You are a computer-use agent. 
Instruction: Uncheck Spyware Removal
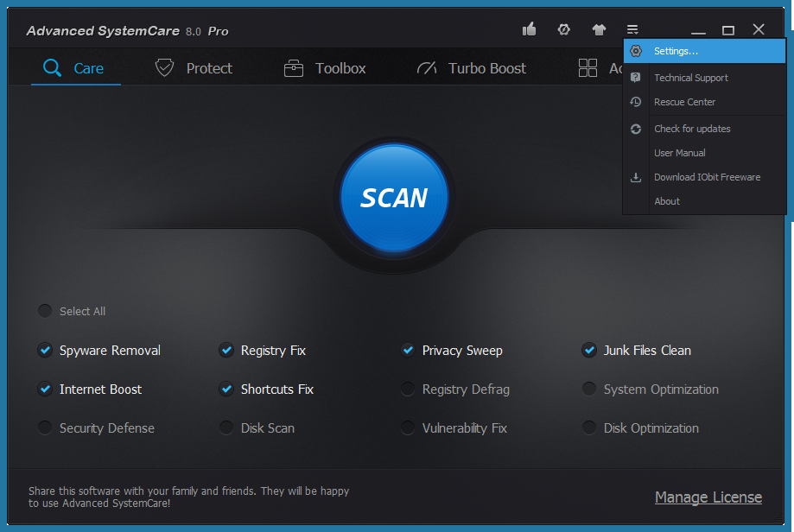point(45,350)
